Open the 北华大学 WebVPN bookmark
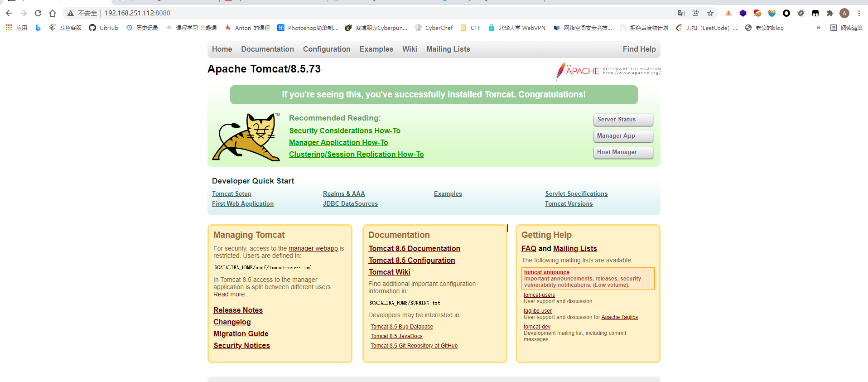 (x=516, y=28)
